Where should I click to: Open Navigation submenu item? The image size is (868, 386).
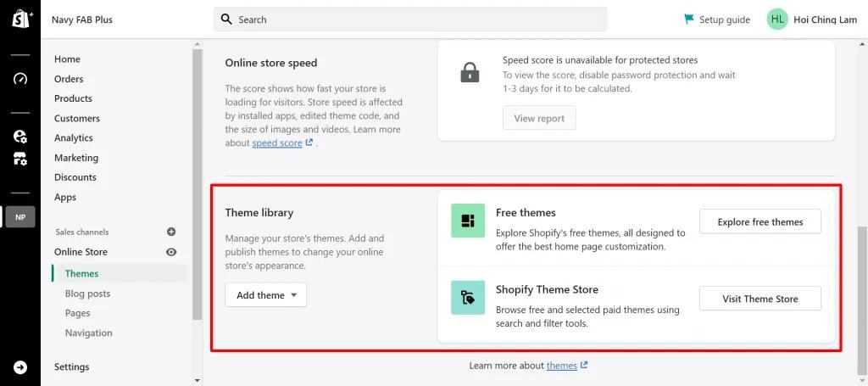(88, 333)
